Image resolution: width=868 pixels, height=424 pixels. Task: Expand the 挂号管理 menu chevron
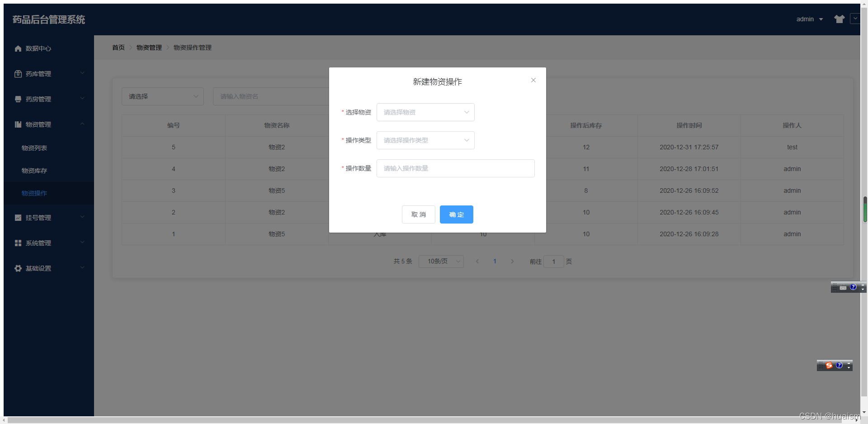tap(82, 217)
